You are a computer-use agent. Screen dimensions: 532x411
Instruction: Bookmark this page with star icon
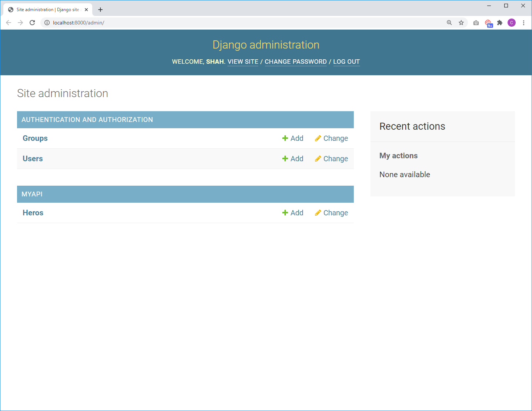[461, 23]
